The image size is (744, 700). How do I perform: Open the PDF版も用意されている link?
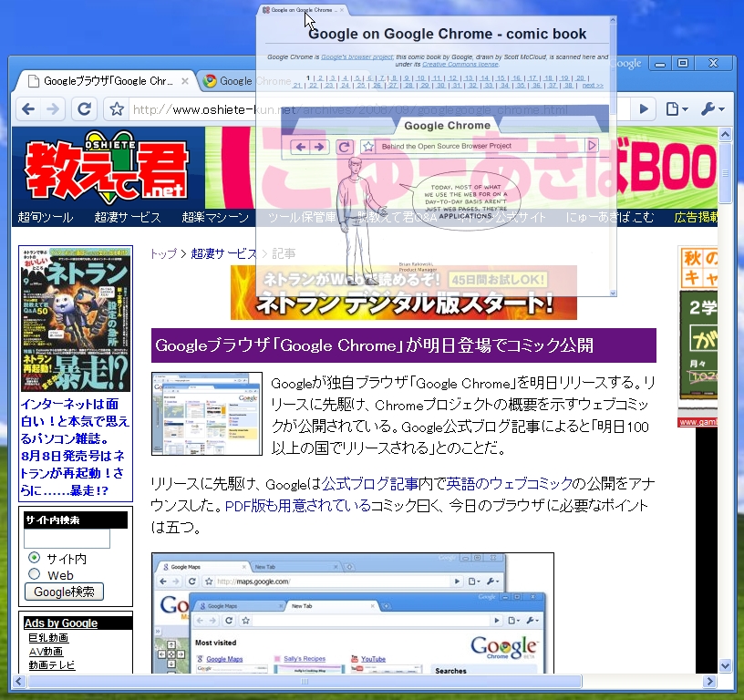click(x=297, y=506)
